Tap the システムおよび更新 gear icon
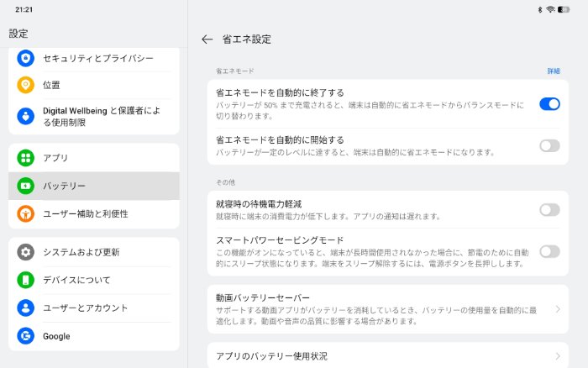The width and height of the screenshot is (588, 368). [26, 252]
